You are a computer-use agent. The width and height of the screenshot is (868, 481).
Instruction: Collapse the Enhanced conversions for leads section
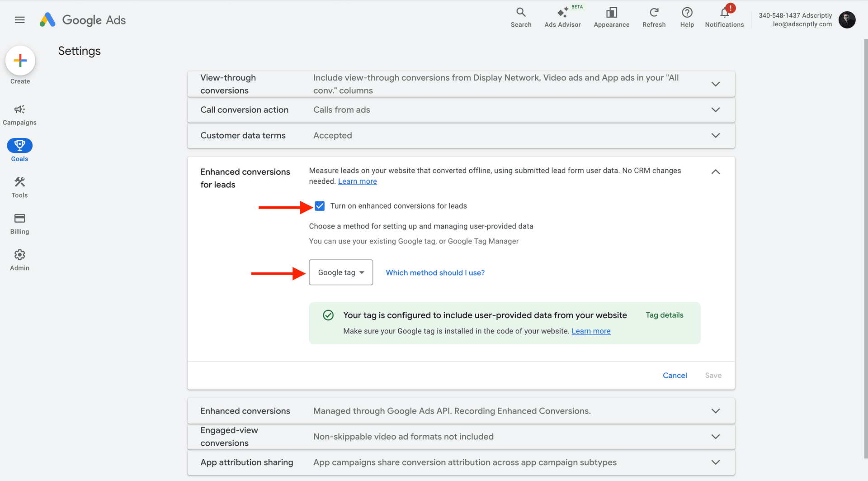click(x=715, y=171)
